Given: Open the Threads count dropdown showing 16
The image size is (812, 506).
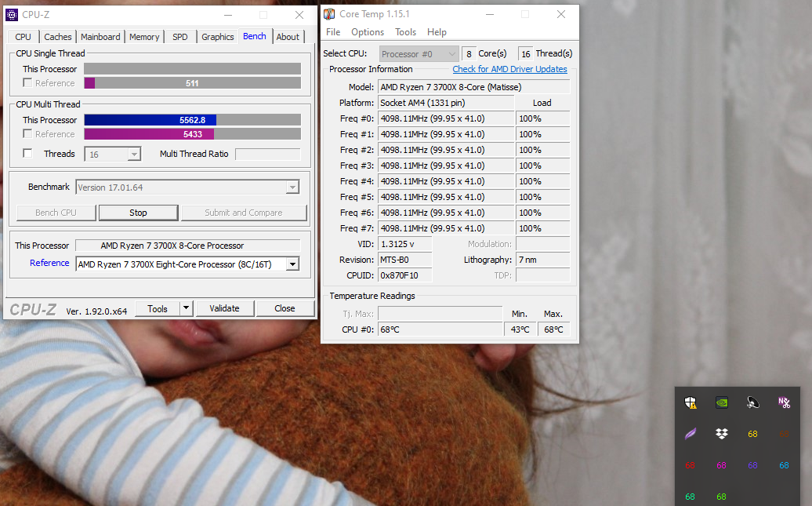Looking at the screenshot, I should click(134, 155).
